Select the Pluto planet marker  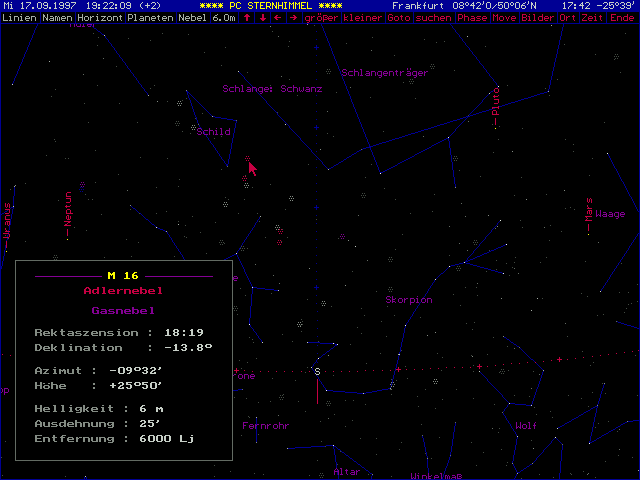[x=495, y=107]
